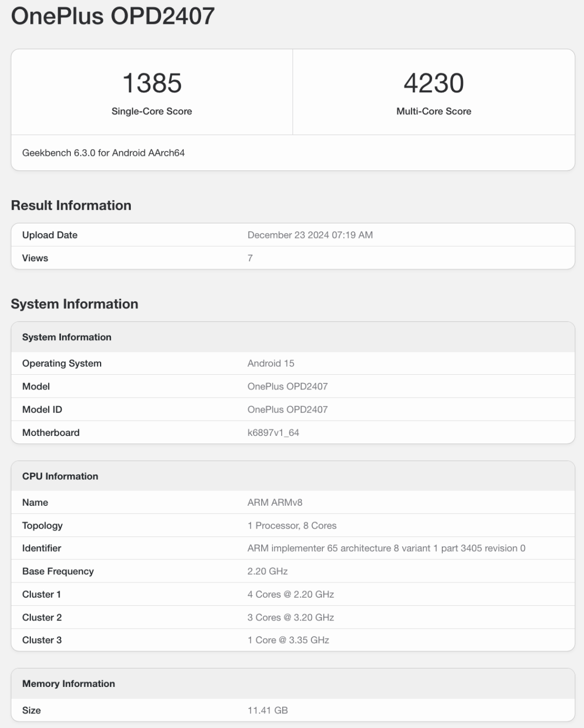Select the ARM ARMv8 value

275,502
